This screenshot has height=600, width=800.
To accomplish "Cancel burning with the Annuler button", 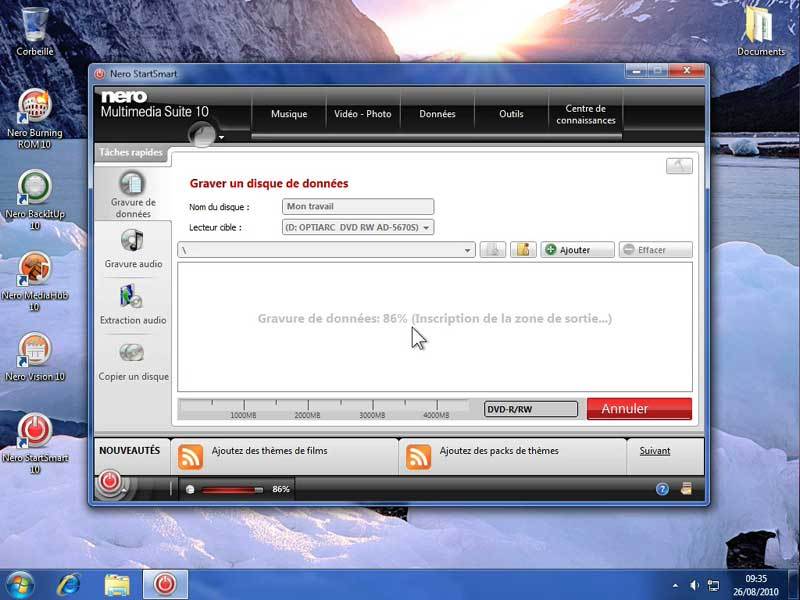I will tap(639, 409).
